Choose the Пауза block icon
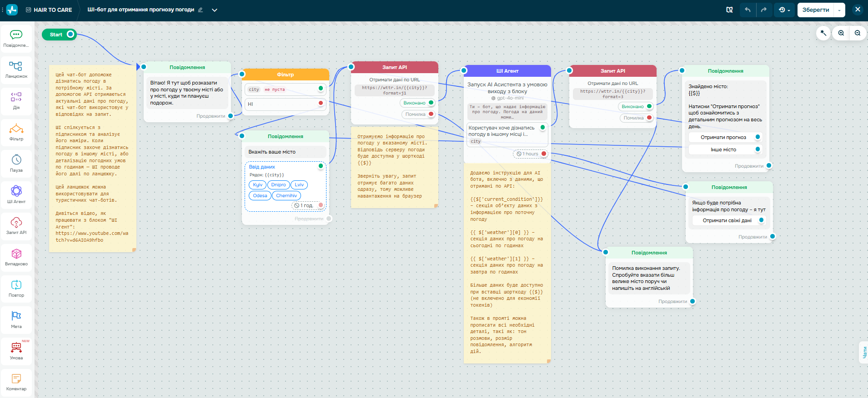868x398 pixels. 16,163
